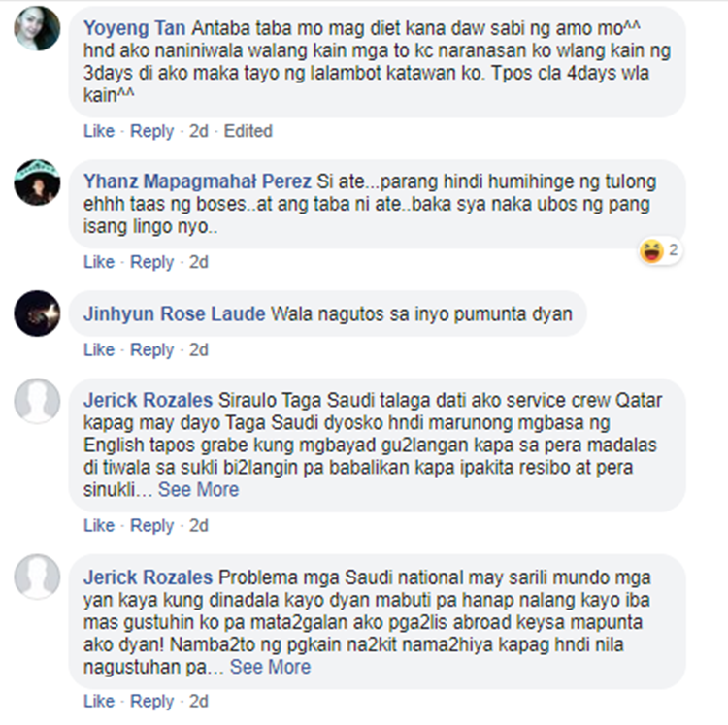
Task: Open Yhanz Mapagmahal Perez's avatar
Action: 37,181
